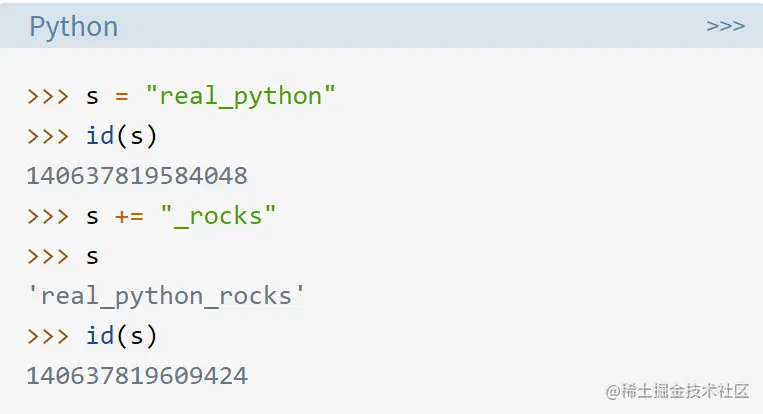Click the output number 140637819609424
The height and width of the screenshot is (414, 763).
tap(137, 376)
